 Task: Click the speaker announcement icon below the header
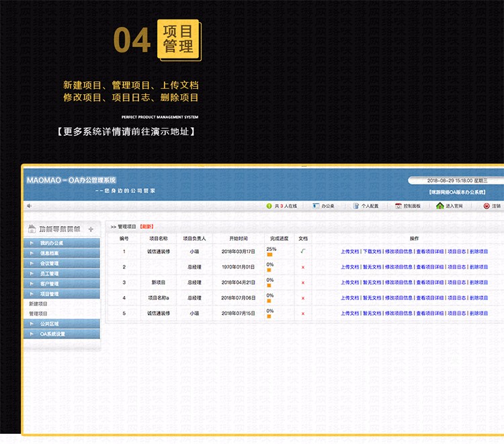click(x=30, y=206)
